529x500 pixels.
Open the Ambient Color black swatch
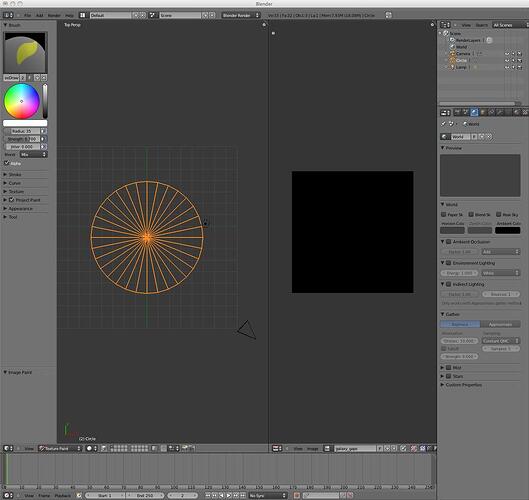(x=507, y=230)
